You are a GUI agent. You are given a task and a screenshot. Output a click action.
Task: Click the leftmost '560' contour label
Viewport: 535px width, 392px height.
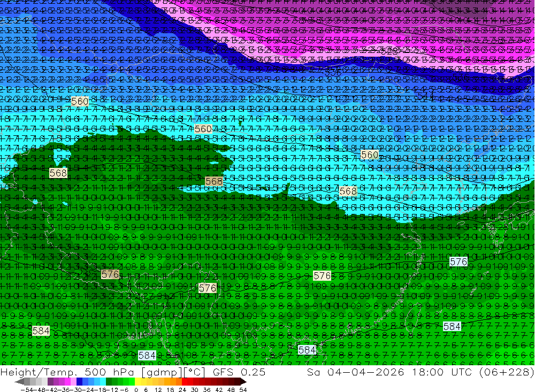(80, 101)
